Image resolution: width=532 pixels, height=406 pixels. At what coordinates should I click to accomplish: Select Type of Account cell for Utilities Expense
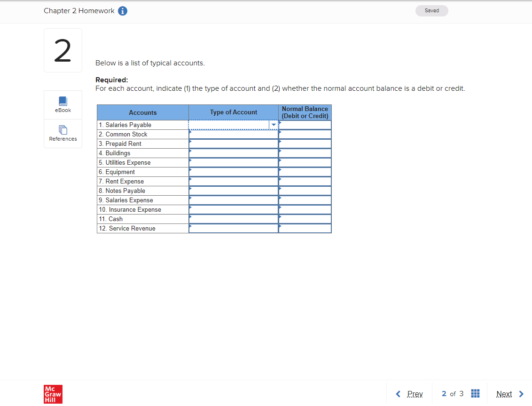click(234, 162)
